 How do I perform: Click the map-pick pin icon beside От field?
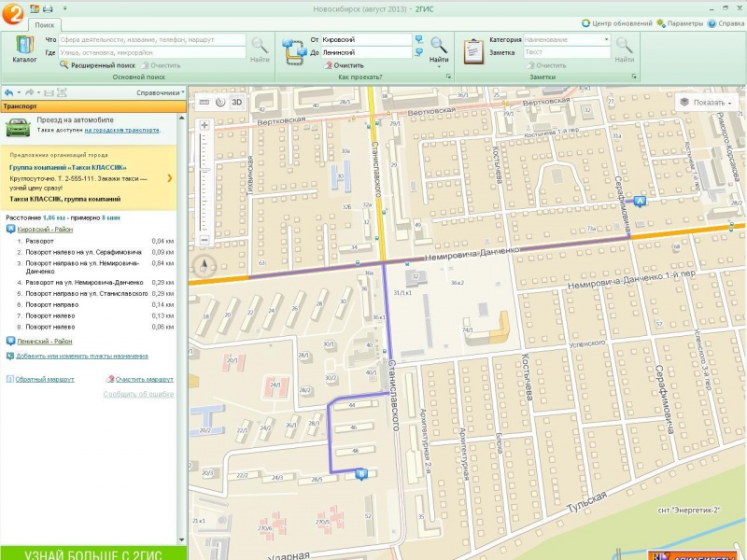point(418,39)
